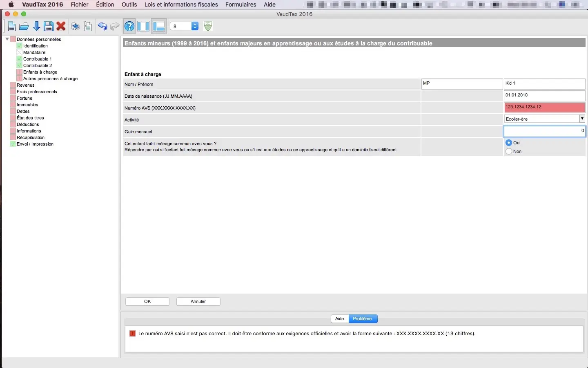Click the Annuler button
The height and width of the screenshot is (368, 588).
(198, 301)
